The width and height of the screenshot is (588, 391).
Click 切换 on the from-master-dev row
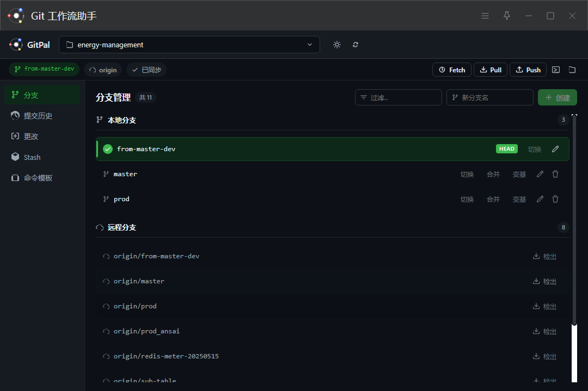tap(535, 150)
